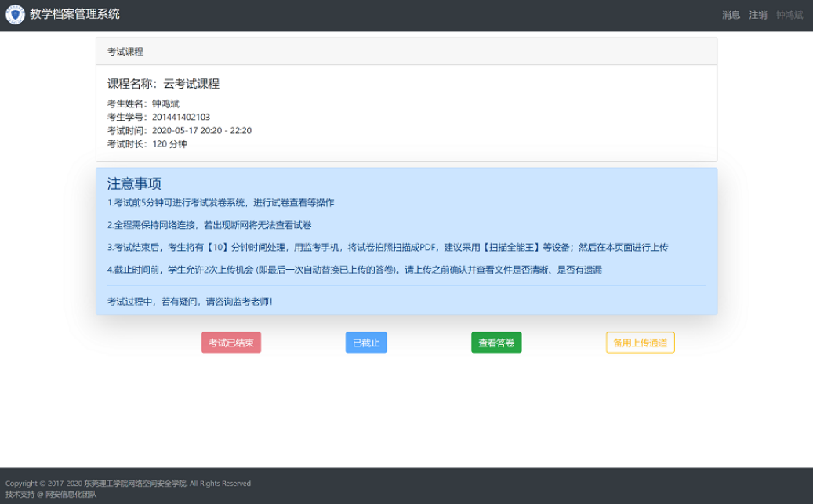Click the copyright footer text
Screen dimensions: 813x504
(129, 484)
